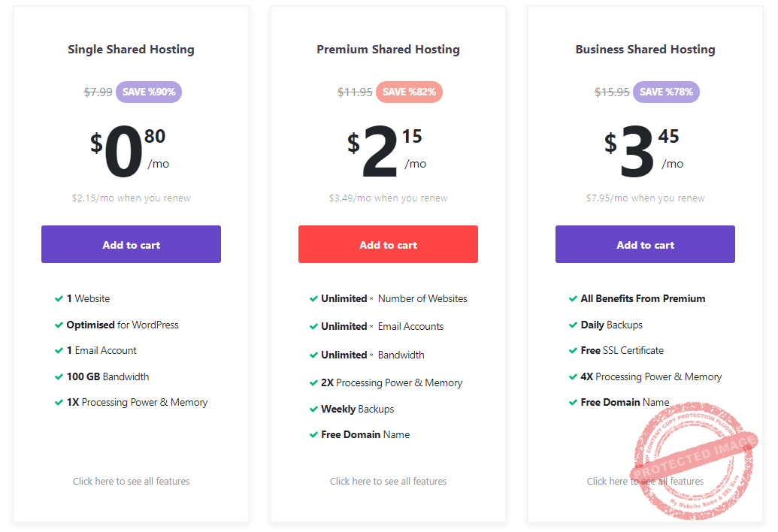The height and width of the screenshot is (532, 778).
Task: Click checkmark next to Daily Backups
Action: click(573, 325)
